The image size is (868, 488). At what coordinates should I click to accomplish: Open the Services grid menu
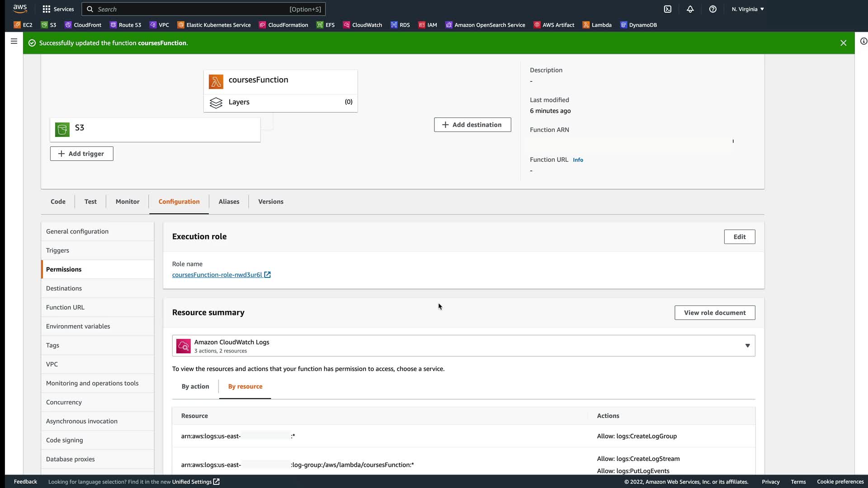point(58,9)
